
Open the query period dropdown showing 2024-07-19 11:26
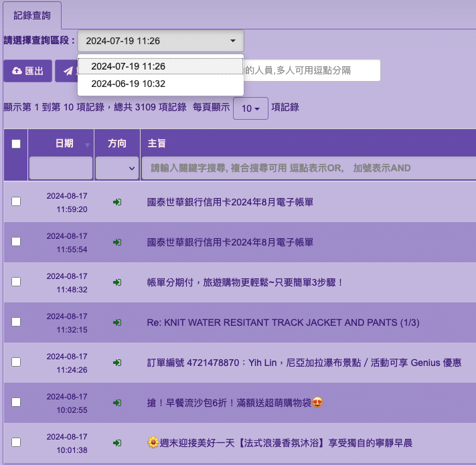[161, 41]
